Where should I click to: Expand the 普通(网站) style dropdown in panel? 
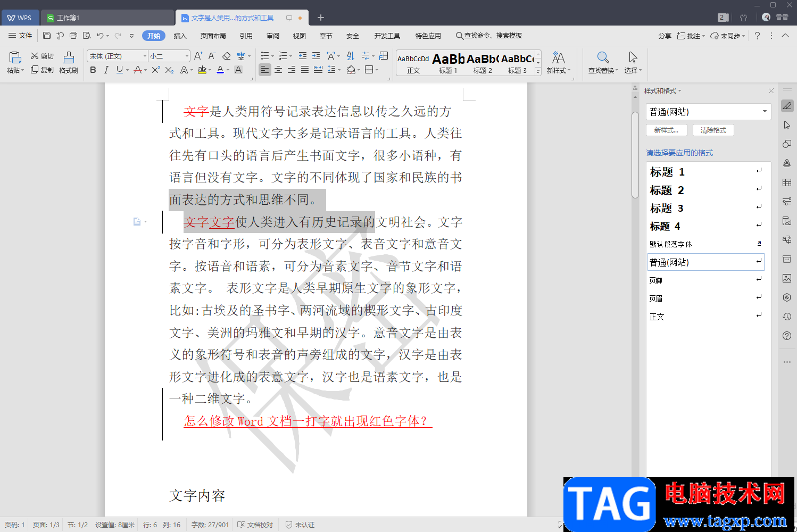(764, 112)
